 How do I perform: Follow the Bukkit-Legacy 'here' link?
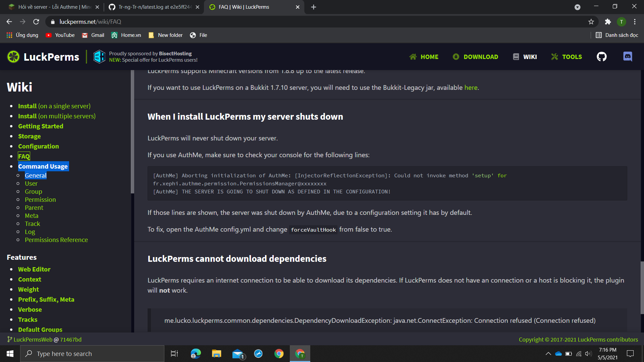[x=471, y=87]
